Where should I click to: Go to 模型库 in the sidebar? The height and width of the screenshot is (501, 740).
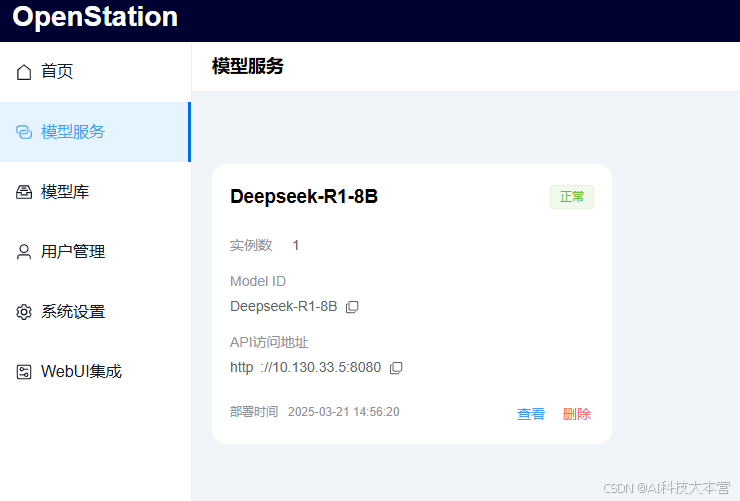pos(95,192)
